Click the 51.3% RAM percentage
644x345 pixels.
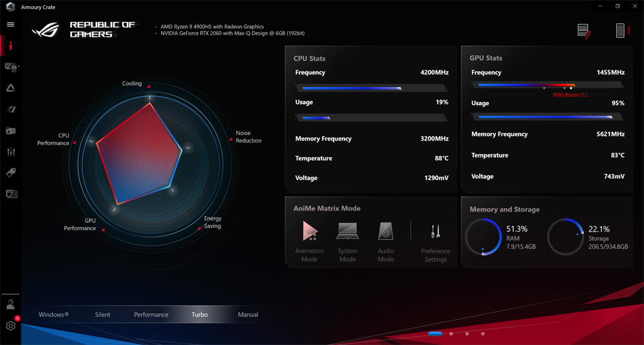[517, 229]
